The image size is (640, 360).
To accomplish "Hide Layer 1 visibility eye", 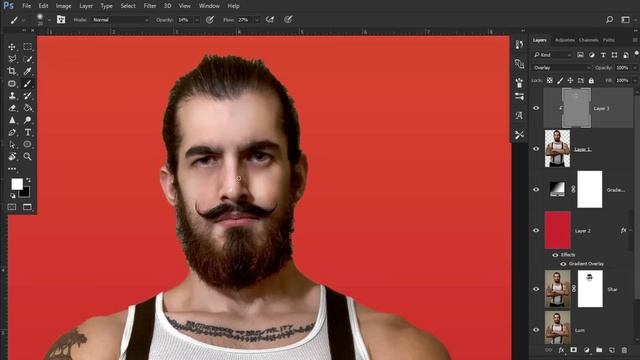I will [x=536, y=149].
